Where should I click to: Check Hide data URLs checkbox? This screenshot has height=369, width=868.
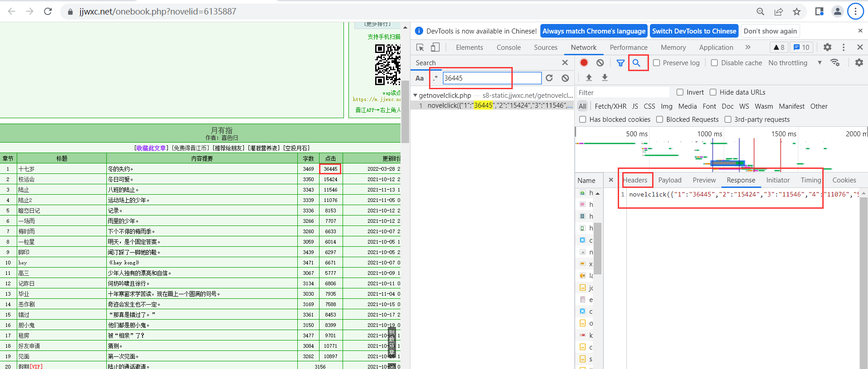[713, 92]
